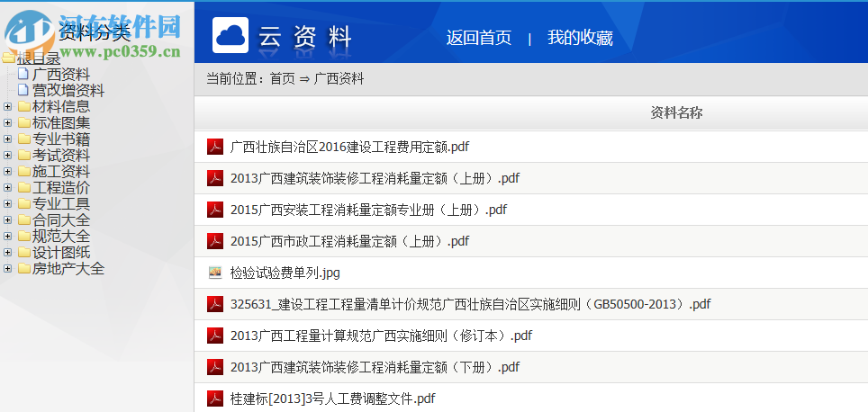The width and height of the screenshot is (868, 412).
Task: Click PDF icon of 桂建标[2013]3号人工费调整文件
Action: click(215, 399)
